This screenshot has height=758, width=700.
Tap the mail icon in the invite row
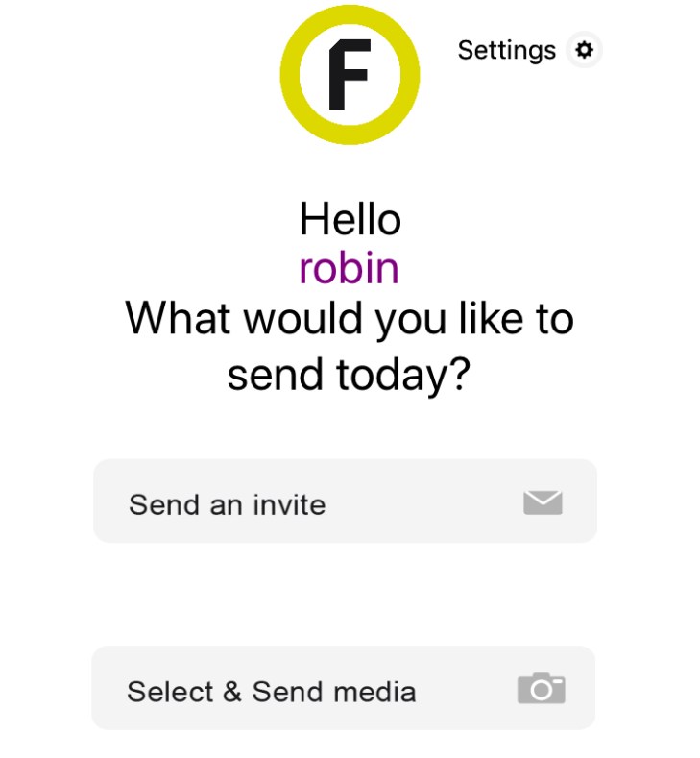tap(543, 502)
